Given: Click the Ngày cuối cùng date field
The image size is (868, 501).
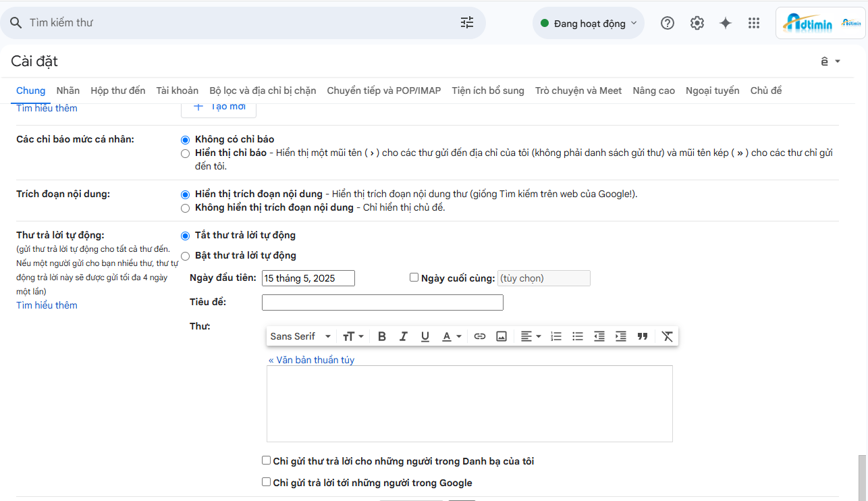Looking at the screenshot, I should pos(544,278).
